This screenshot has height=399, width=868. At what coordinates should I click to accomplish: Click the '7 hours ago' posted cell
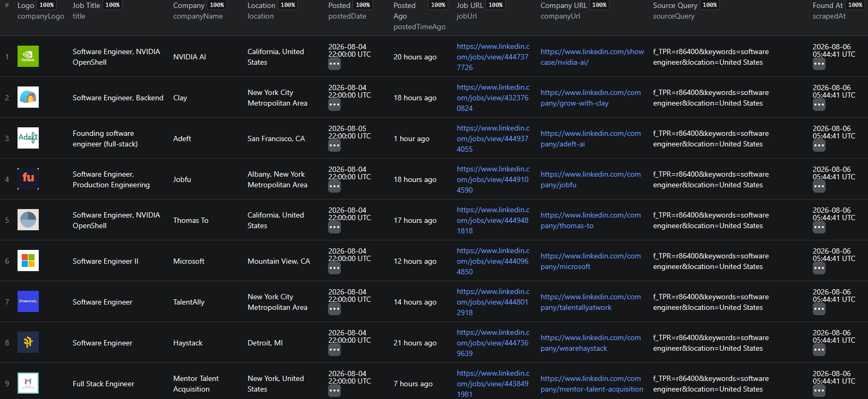pos(413,384)
